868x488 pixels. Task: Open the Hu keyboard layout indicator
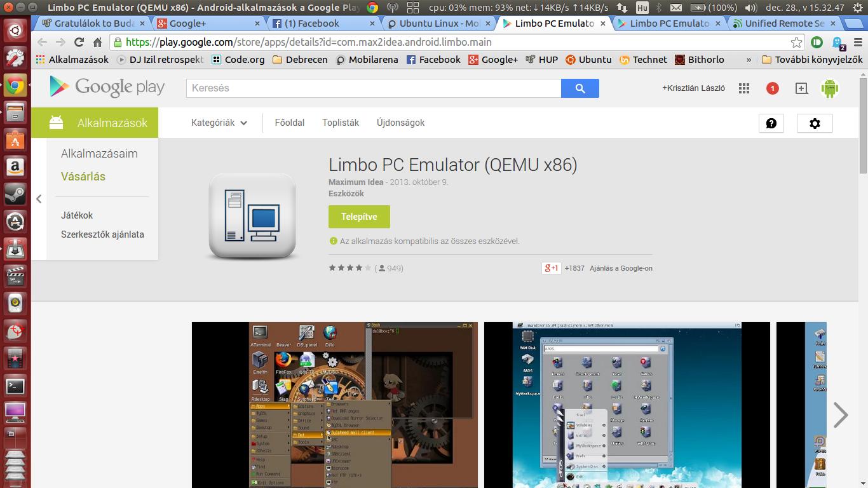(642, 8)
